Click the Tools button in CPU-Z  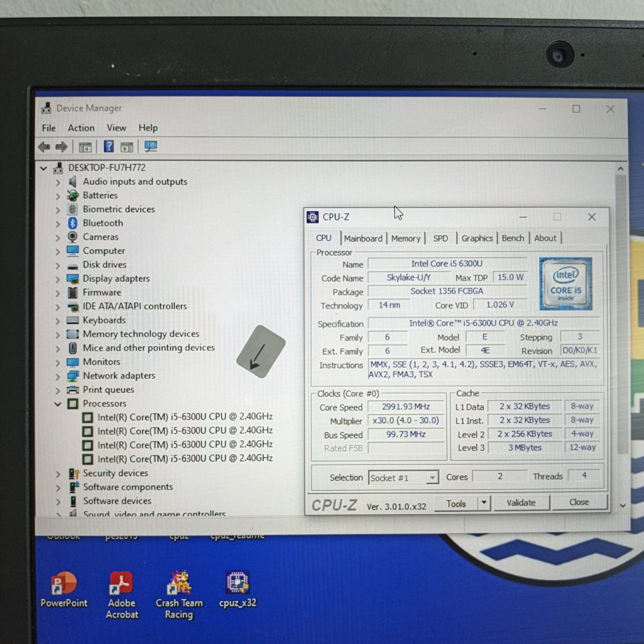coord(456,504)
